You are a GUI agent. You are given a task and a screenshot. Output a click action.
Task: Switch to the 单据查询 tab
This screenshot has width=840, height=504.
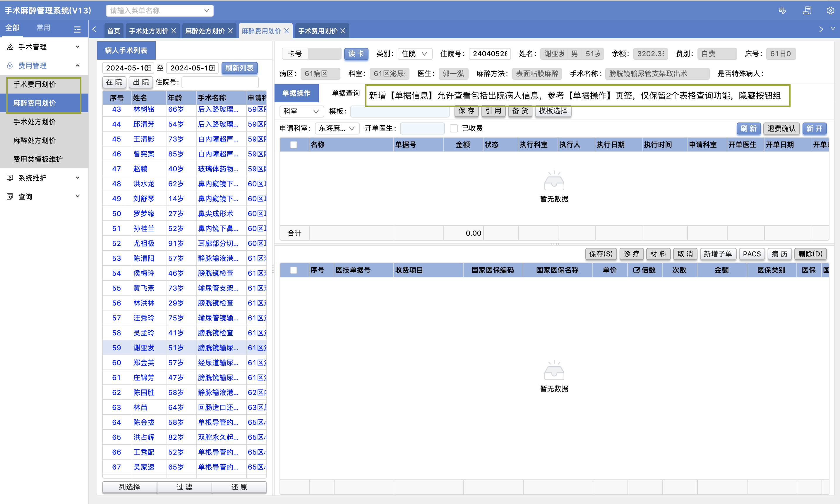345,93
